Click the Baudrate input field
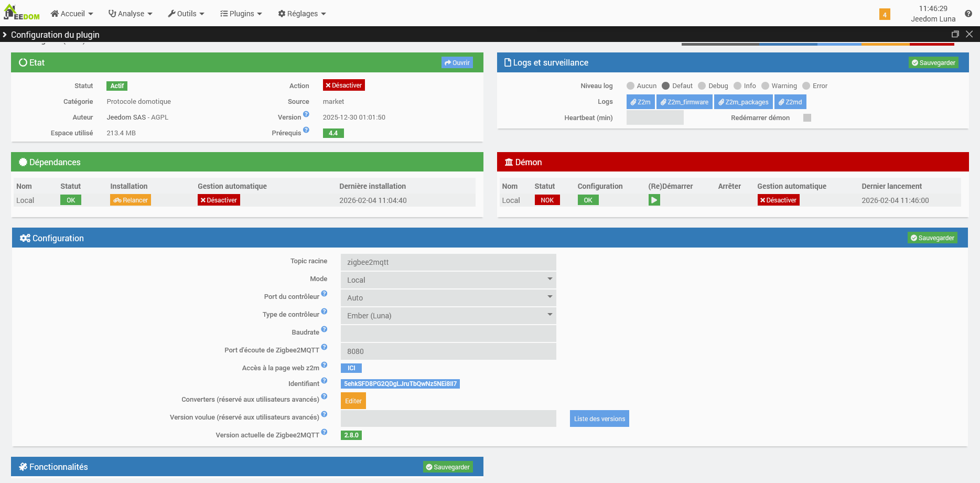This screenshot has width=980, height=483. click(x=448, y=334)
